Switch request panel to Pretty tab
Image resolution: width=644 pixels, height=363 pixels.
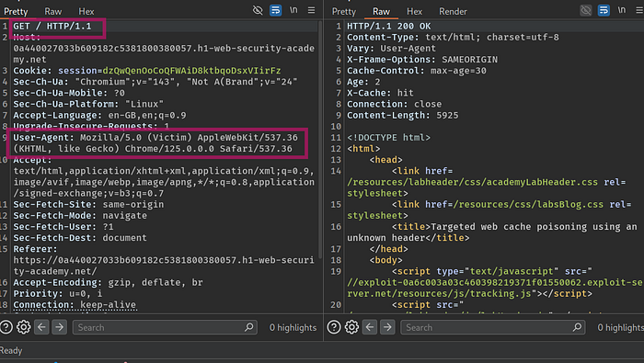(16, 11)
